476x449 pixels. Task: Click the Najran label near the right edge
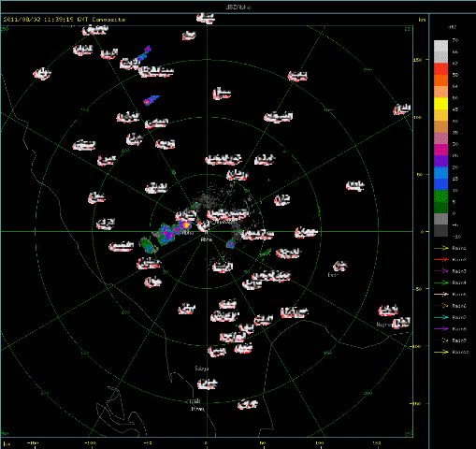(x=383, y=325)
